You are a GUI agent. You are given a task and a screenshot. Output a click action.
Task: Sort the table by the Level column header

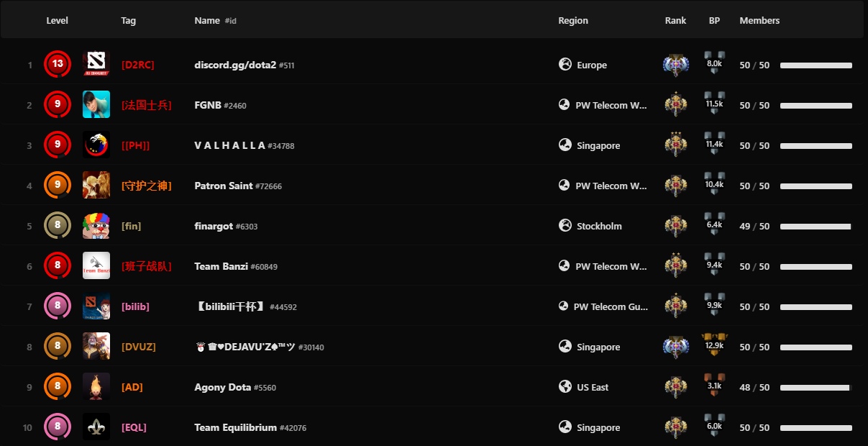(x=57, y=20)
